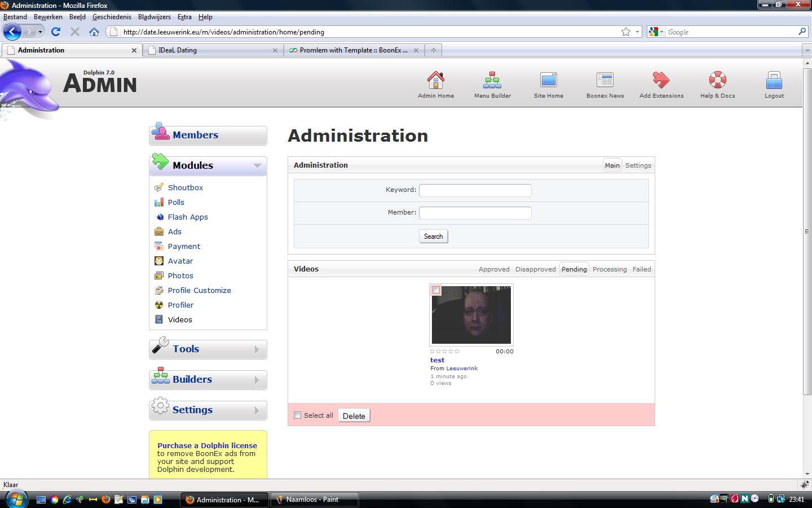
Task: Open the Bladwijzers menu
Action: (154, 17)
